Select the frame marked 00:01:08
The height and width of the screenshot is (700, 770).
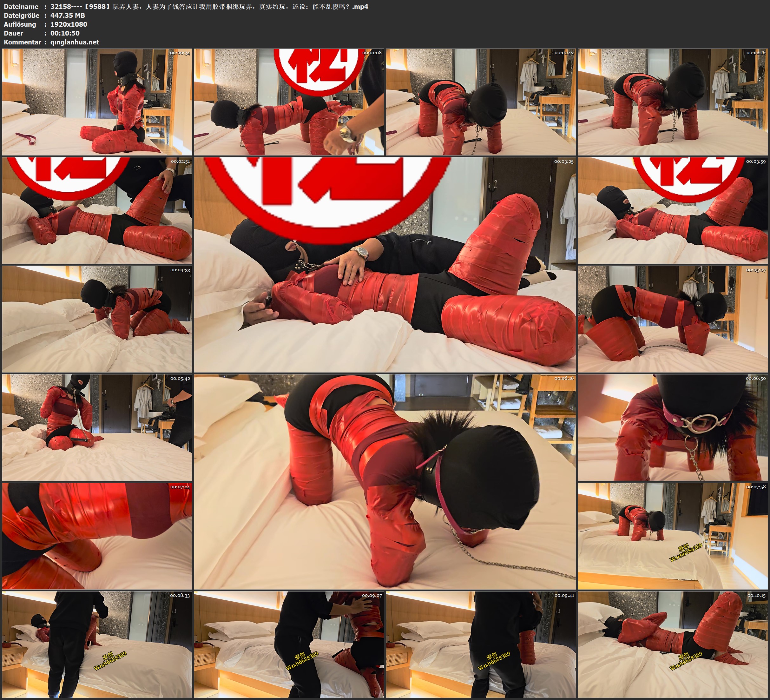point(289,102)
